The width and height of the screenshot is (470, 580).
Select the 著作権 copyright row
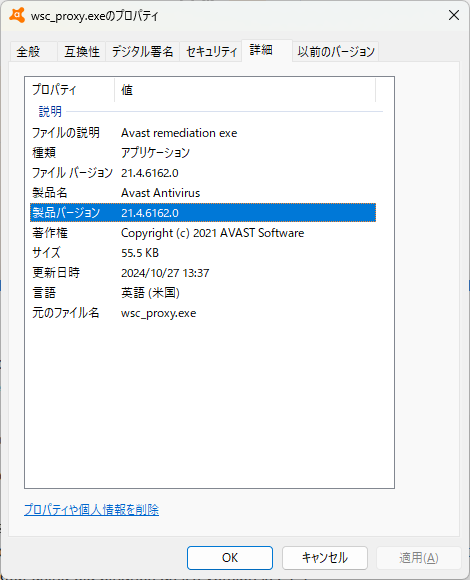[x=203, y=233]
